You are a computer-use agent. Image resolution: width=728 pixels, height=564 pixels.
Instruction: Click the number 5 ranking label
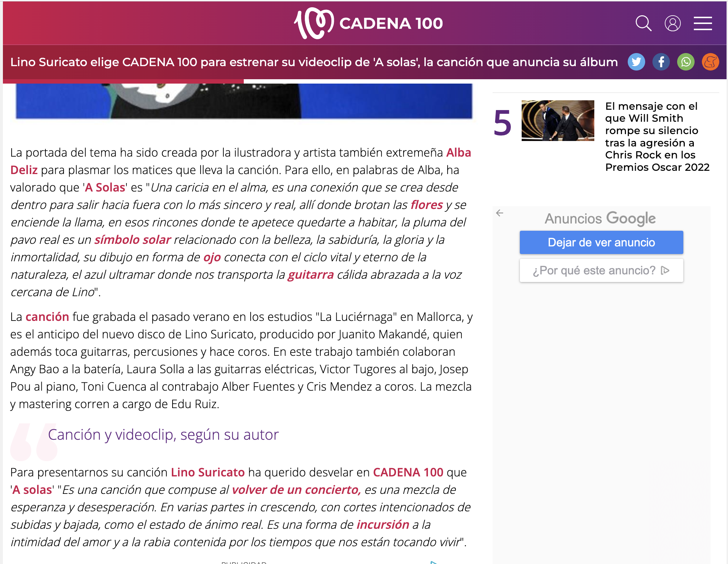pyautogui.click(x=503, y=123)
